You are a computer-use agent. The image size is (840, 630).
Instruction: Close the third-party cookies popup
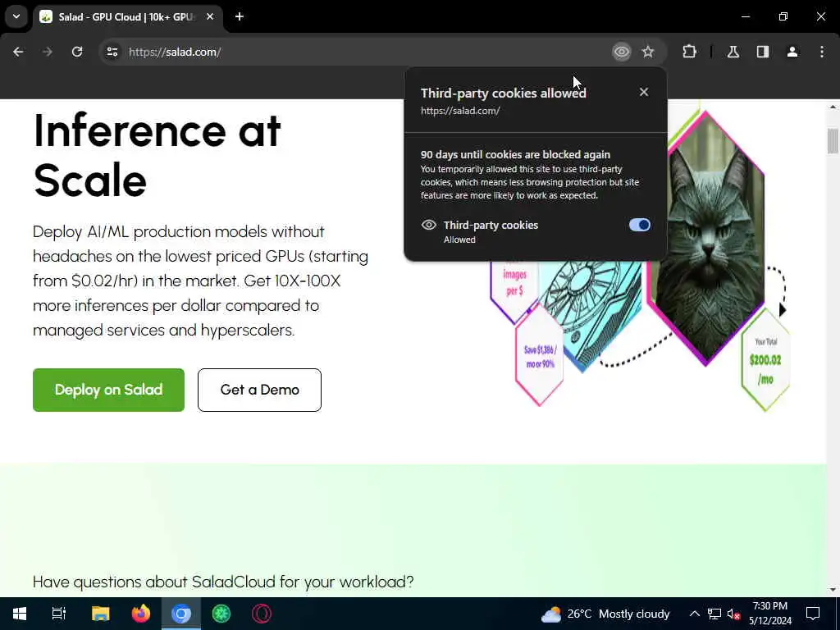click(x=644, y=92)
